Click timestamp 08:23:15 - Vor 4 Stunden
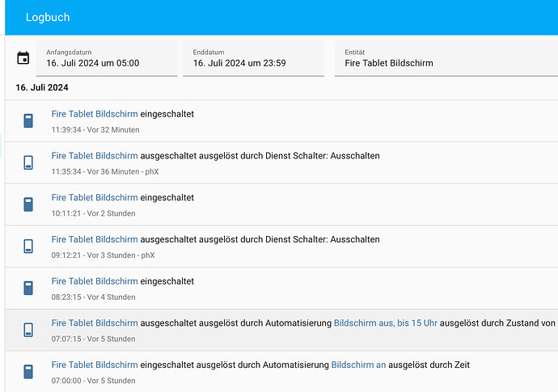This screenshot has height=392, width=558. click(x=93, y=297)
